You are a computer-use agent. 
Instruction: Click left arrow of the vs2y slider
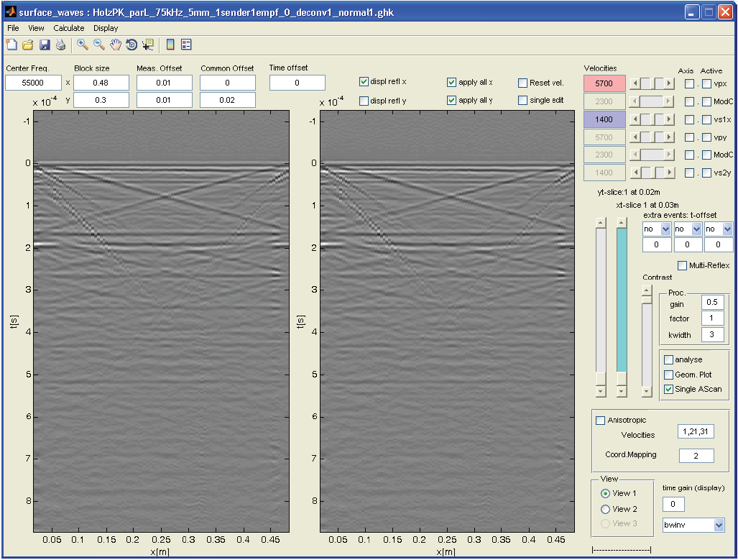tap(635, 173)
